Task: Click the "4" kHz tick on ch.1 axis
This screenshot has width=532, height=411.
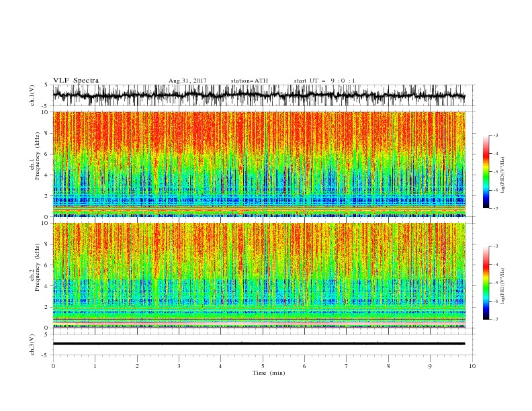Action: pyautogui.click(x=46, y=175)
